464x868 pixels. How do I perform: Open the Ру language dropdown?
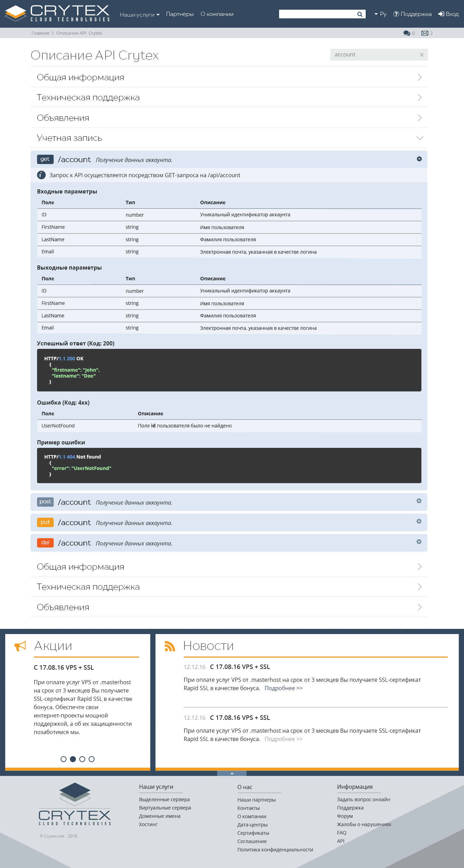(x=380, y=14)
